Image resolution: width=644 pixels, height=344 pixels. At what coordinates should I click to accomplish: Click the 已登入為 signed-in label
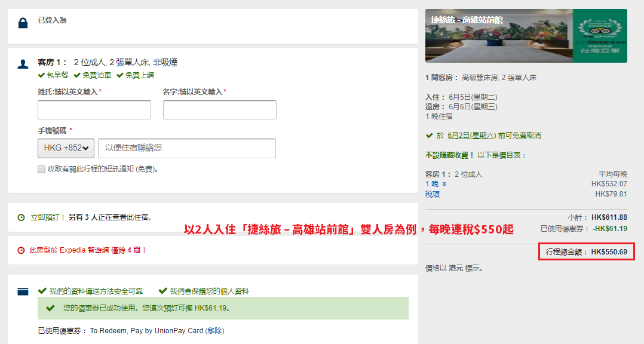click(x=52, y=20)
